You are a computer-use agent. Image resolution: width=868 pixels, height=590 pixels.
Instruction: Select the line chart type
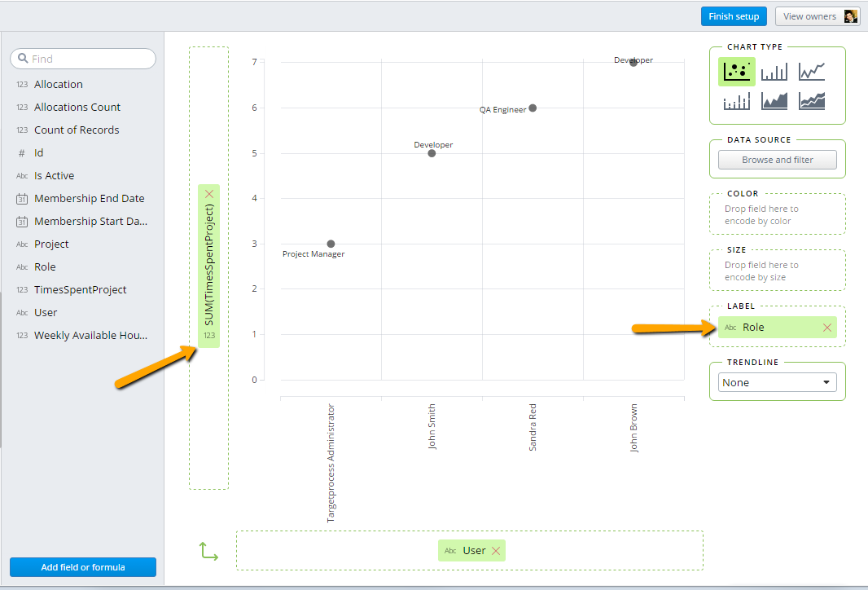(812, 72)
